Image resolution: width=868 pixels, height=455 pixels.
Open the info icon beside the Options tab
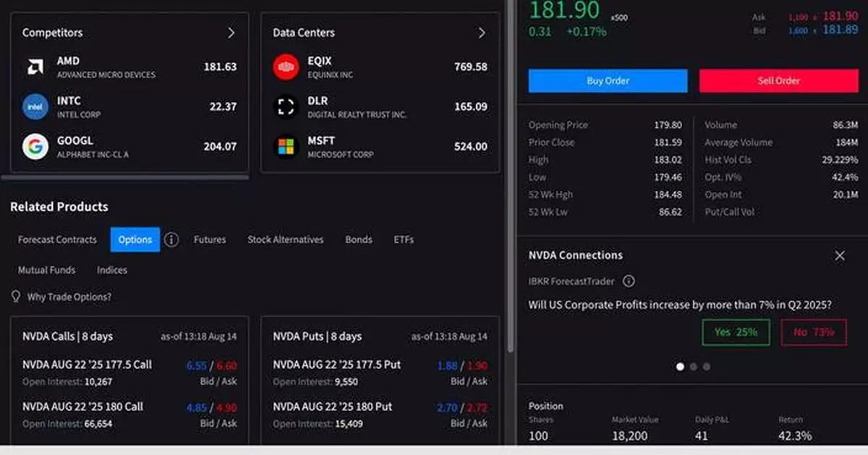point(171,239)
